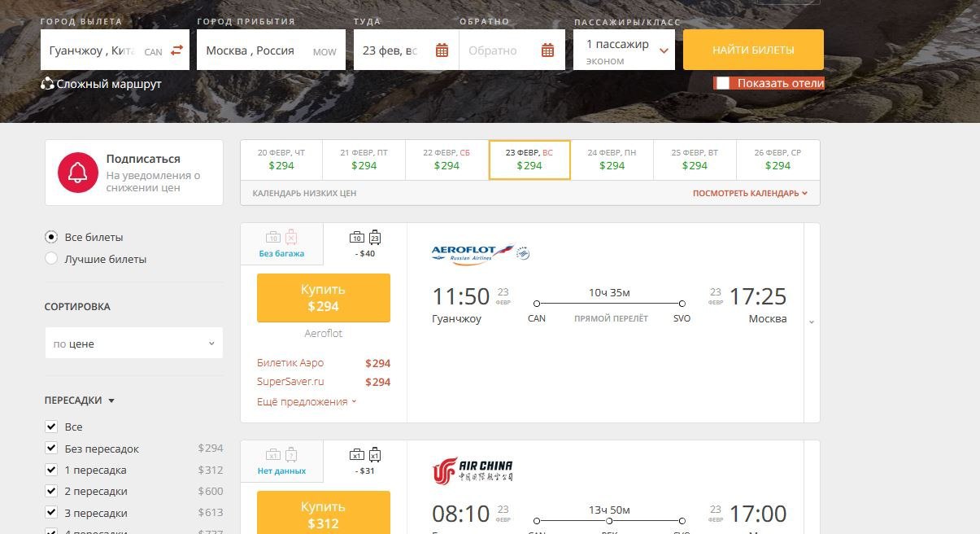Collapse the Пересадки filter section

(80, 400)
